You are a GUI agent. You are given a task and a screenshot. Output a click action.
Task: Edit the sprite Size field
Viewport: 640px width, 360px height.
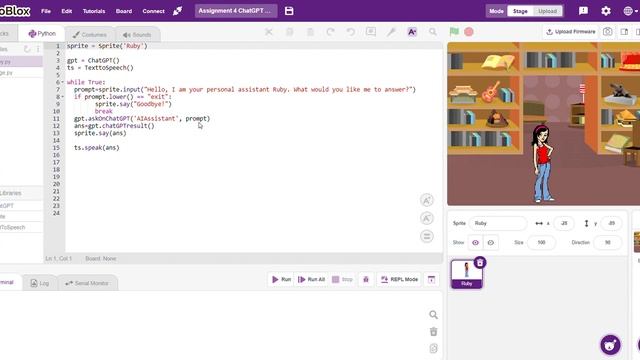[541, 242]
